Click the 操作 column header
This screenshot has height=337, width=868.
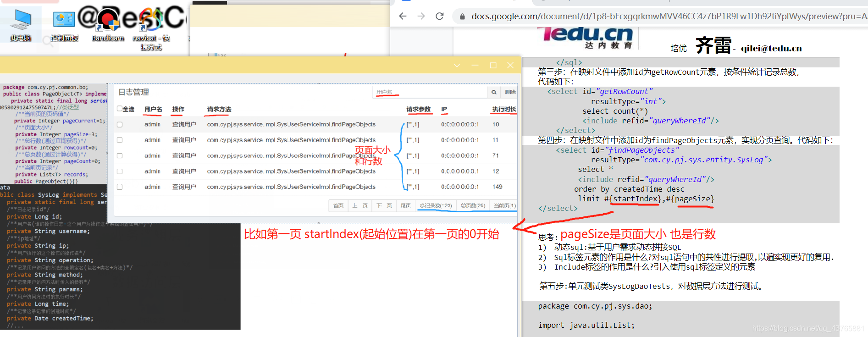pyautogui.click(x=178, y=109)
